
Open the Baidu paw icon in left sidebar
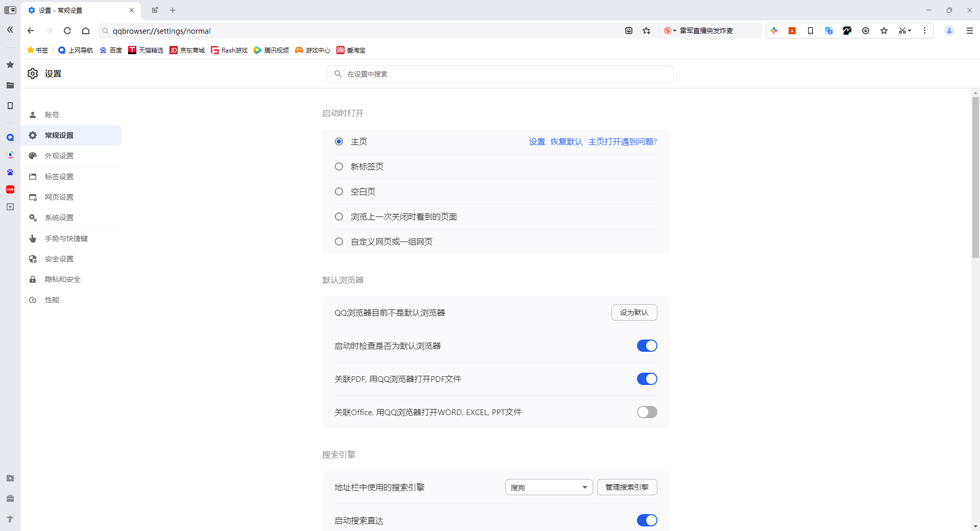(x=10, y=172)
